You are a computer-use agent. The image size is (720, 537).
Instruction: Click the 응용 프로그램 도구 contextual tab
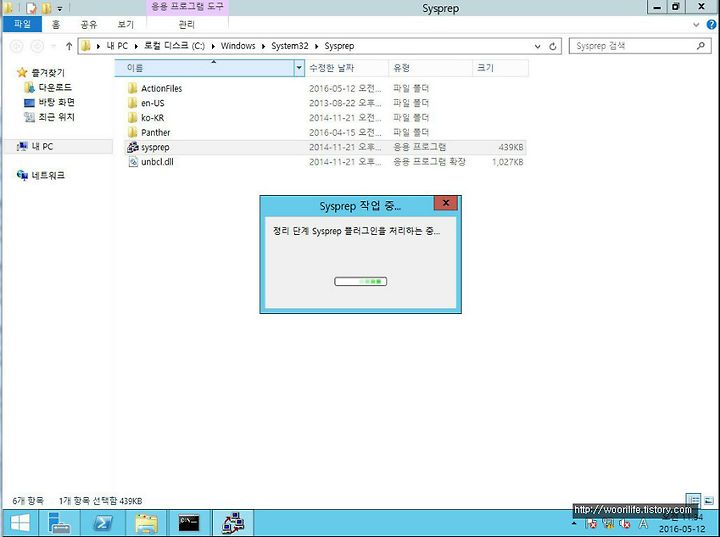[187, 7]
